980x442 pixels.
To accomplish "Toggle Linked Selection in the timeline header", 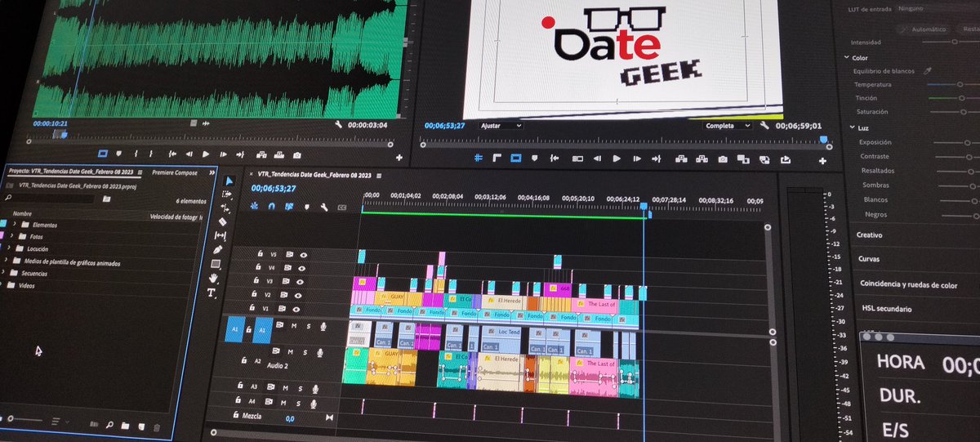I will [288, 207].
